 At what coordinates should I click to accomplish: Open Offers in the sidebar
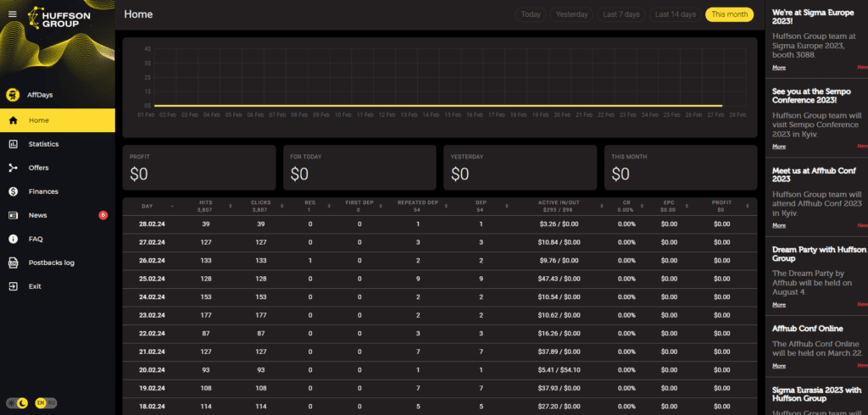coord(58,168)
